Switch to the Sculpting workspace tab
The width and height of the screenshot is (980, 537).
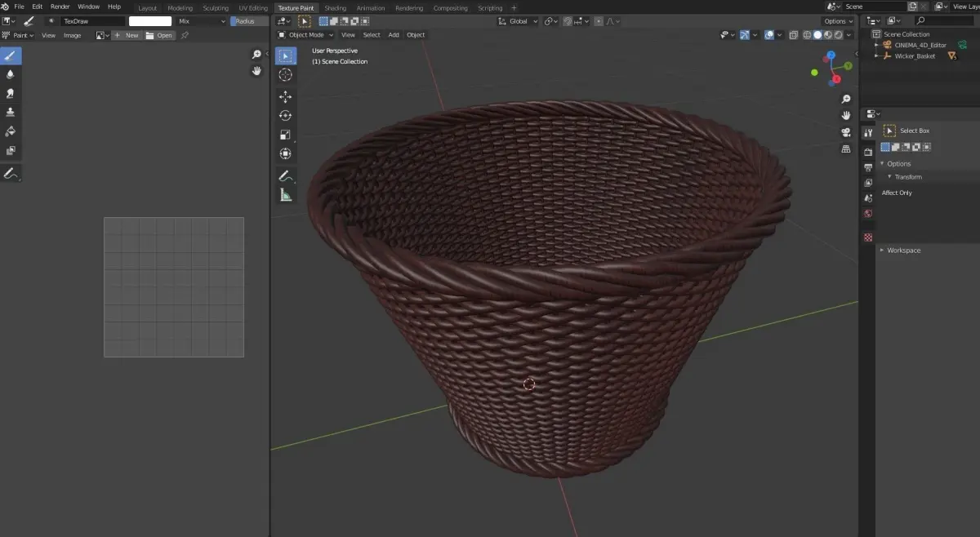tap(216, 8)
